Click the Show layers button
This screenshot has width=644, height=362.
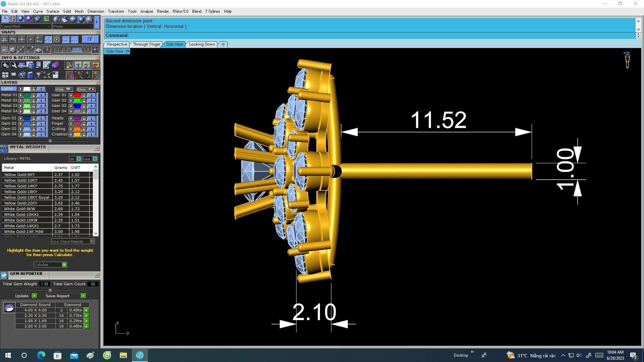(x=86, y=89)
